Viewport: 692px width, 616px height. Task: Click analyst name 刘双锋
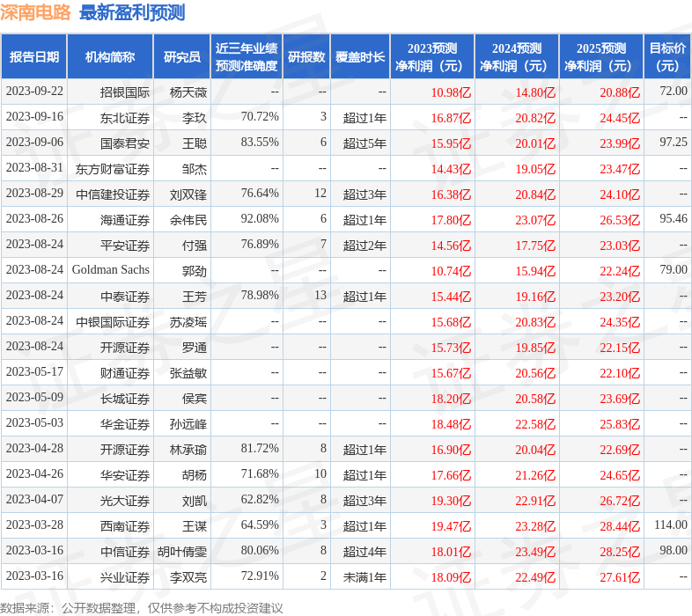(188, 194)
